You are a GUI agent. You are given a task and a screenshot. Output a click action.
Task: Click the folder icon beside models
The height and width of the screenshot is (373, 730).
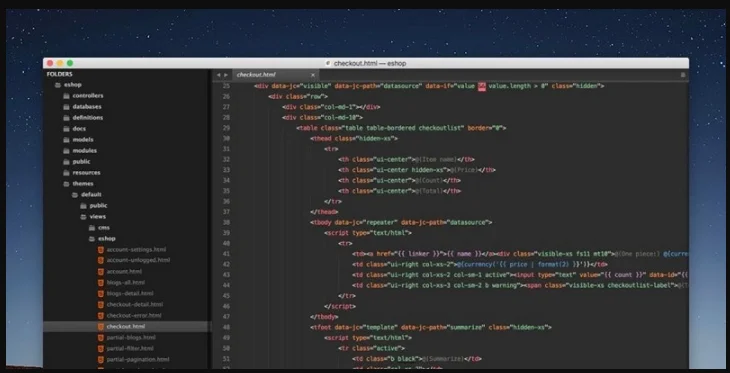pyautogui.click(x=66, y=140)
